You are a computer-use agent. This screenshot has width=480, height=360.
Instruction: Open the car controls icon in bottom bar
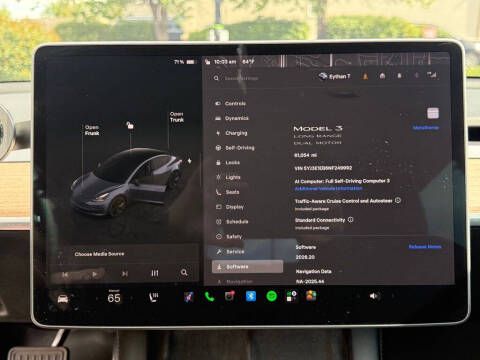[63, 299]
